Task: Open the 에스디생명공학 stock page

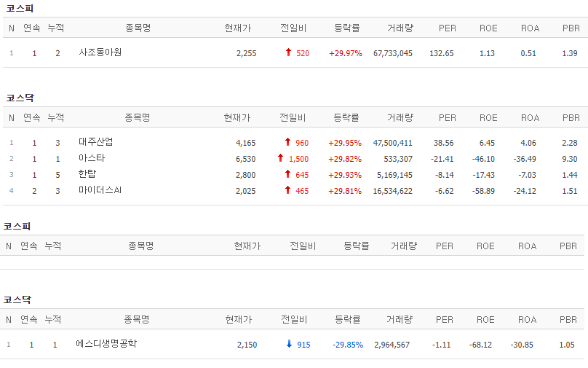Action: pyautogui.click(x=106, y=343)
